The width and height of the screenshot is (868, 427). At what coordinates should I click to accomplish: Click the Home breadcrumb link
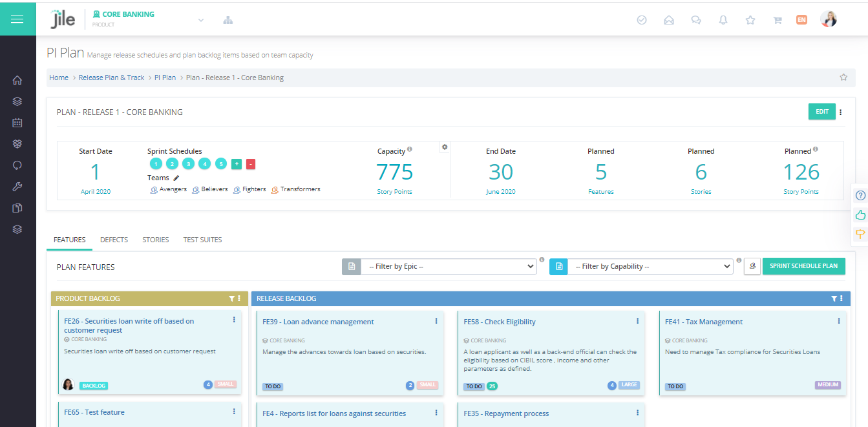[x=59, y=78]
